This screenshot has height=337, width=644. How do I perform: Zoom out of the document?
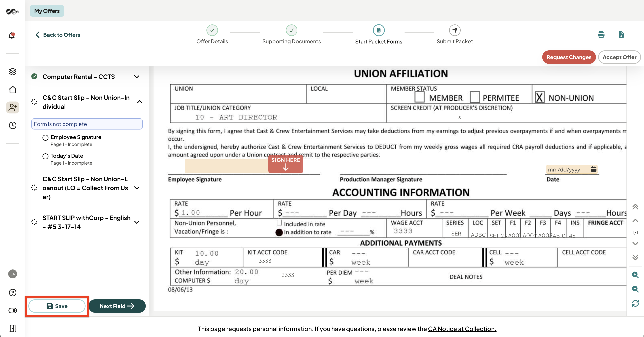tap(635, 289)
